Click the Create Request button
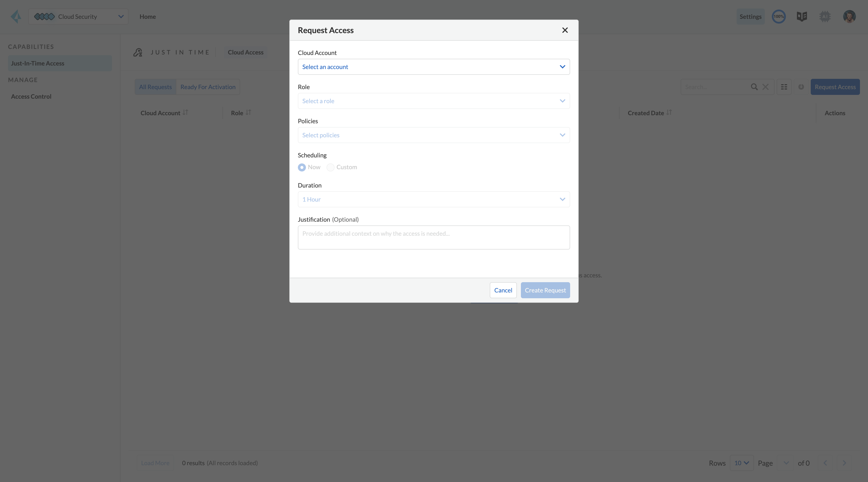Viewport: 868px width, 482px height. click(545, 290)
